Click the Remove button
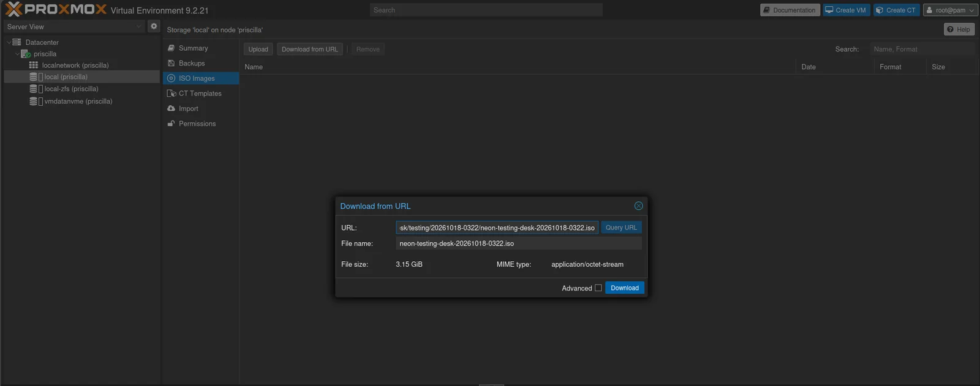This screenshot has height=386, width=980. click(368, 49)
